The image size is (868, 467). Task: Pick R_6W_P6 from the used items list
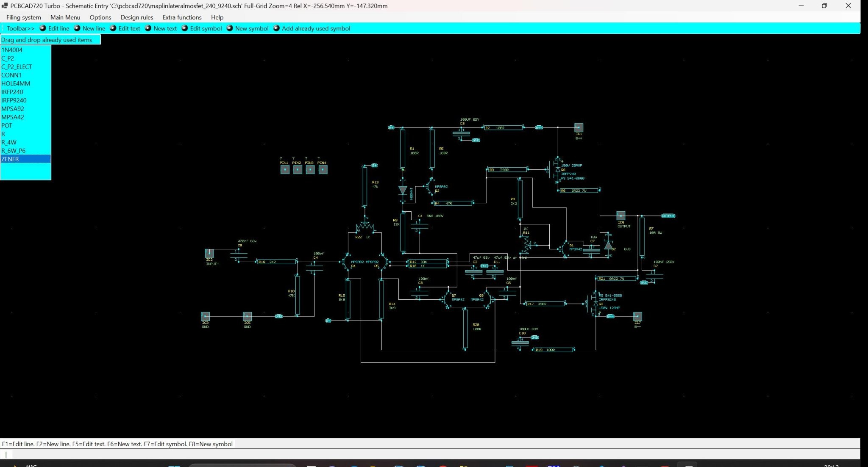(x=25, y=151)
